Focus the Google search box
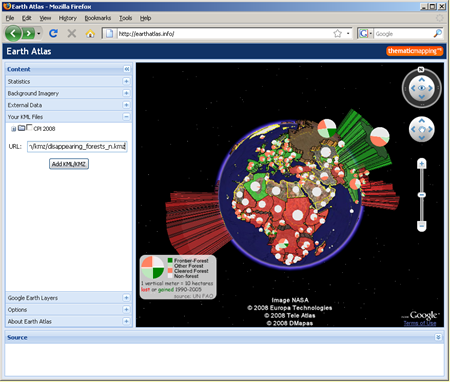The width and height of the screenshot is (450, 382). click(403, 34)
